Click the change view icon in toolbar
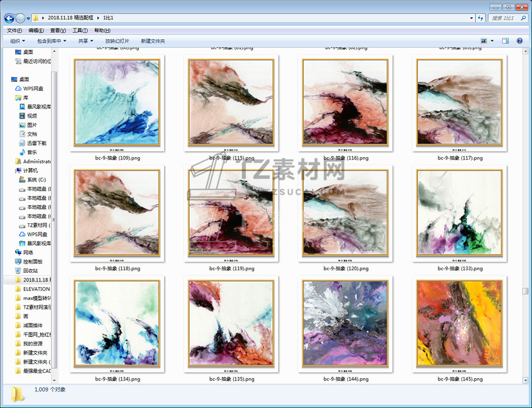The image size is (532, 408). [x=484, y=41]
